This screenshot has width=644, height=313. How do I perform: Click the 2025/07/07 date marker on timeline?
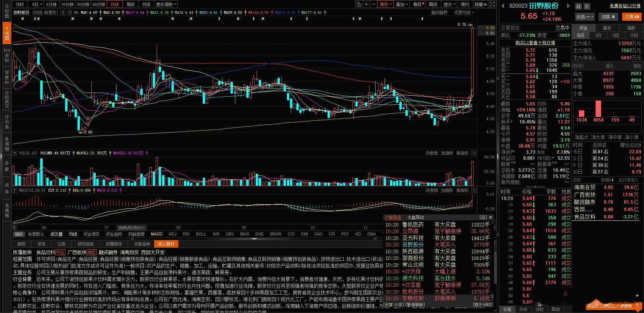click(132, 228)
